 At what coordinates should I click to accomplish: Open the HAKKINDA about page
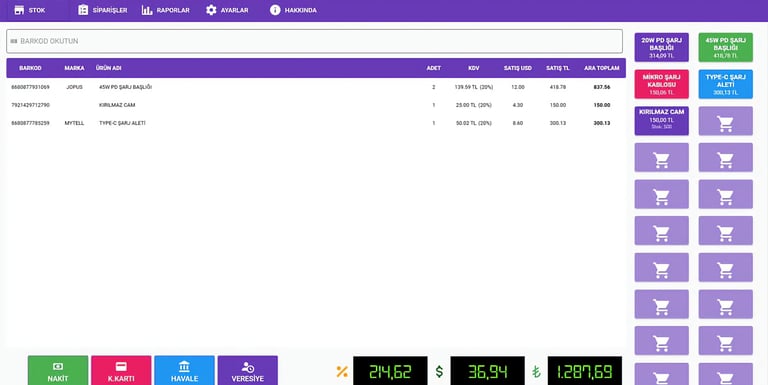point(293,10)
